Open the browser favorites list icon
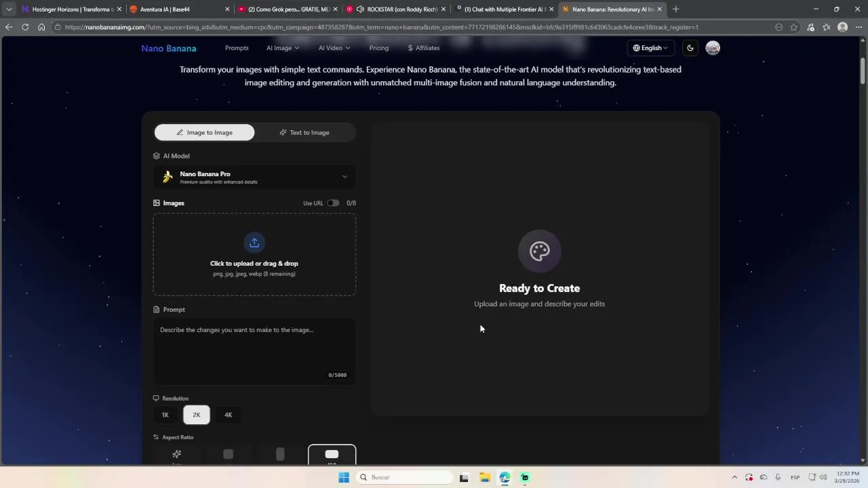 point(827,27)
